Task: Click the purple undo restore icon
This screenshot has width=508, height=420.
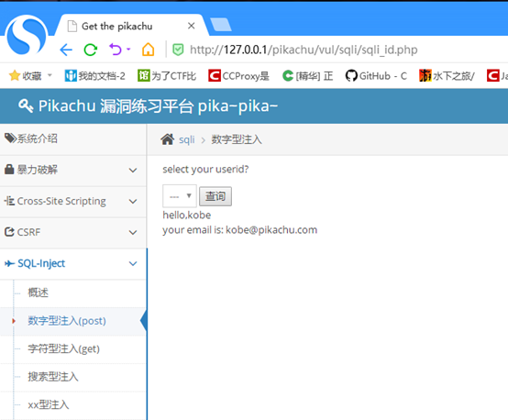Action: pyautogui.click(x=116, y=50)
